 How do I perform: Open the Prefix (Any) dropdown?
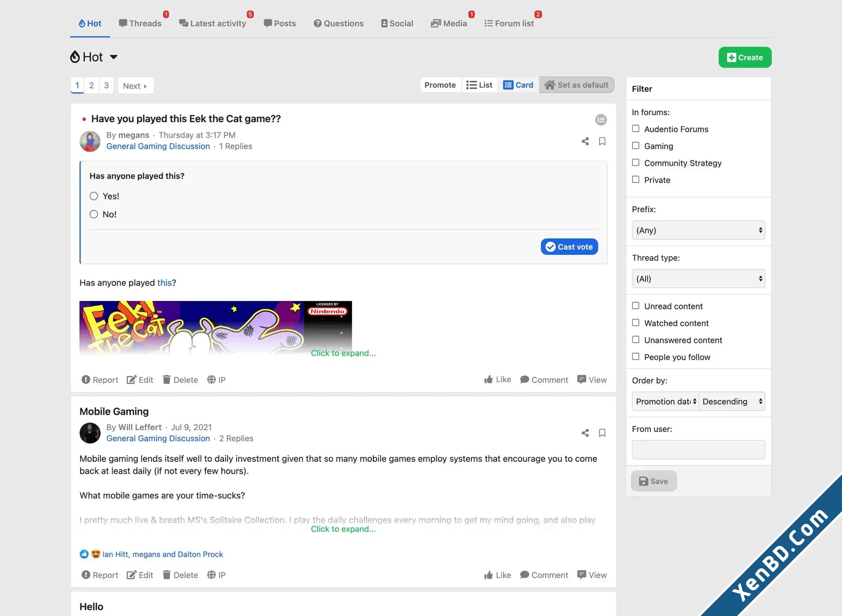click(x=698, y=230)
